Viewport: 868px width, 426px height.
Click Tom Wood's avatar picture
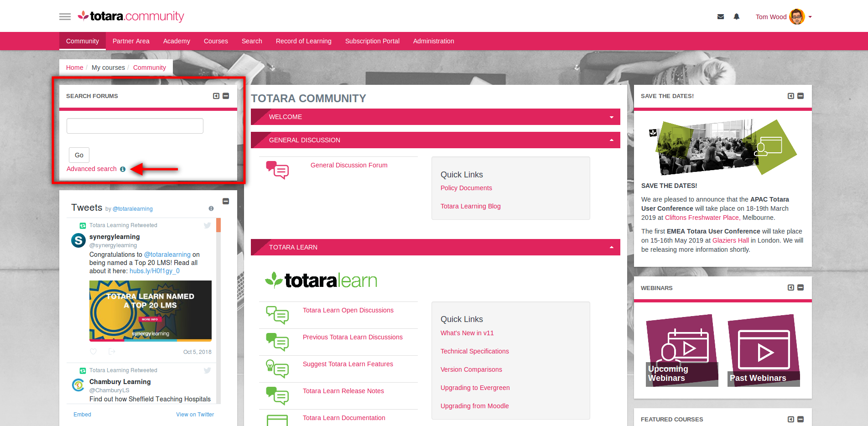pos(797,17)
